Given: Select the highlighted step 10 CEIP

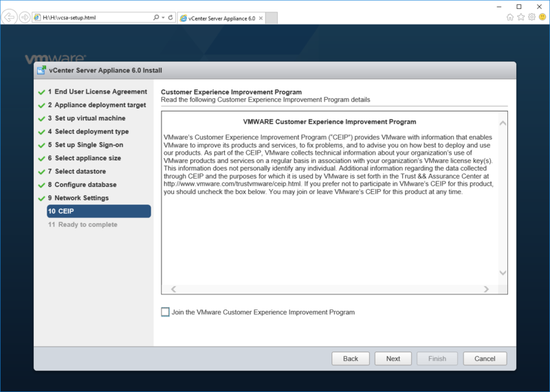Looking at the screenshot, I should click(x=99, y=211).
